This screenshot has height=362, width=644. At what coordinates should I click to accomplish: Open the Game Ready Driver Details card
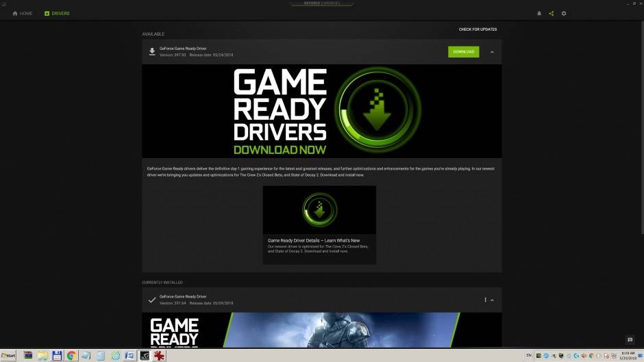319,225
